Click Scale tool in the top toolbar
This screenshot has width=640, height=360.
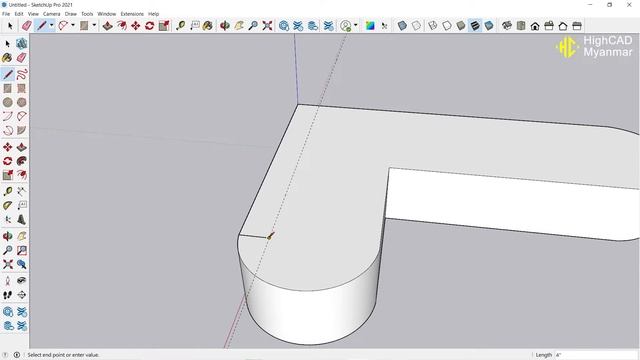click(x=164, y=26)
